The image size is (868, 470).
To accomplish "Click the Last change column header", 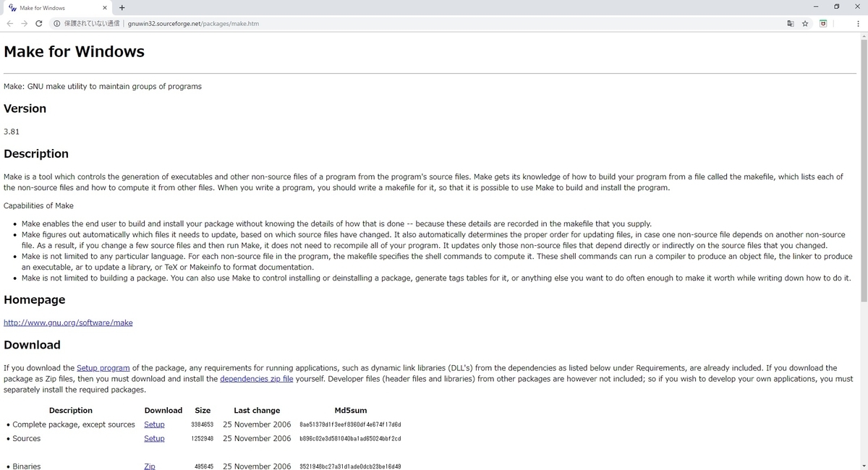I will [257, 410].
